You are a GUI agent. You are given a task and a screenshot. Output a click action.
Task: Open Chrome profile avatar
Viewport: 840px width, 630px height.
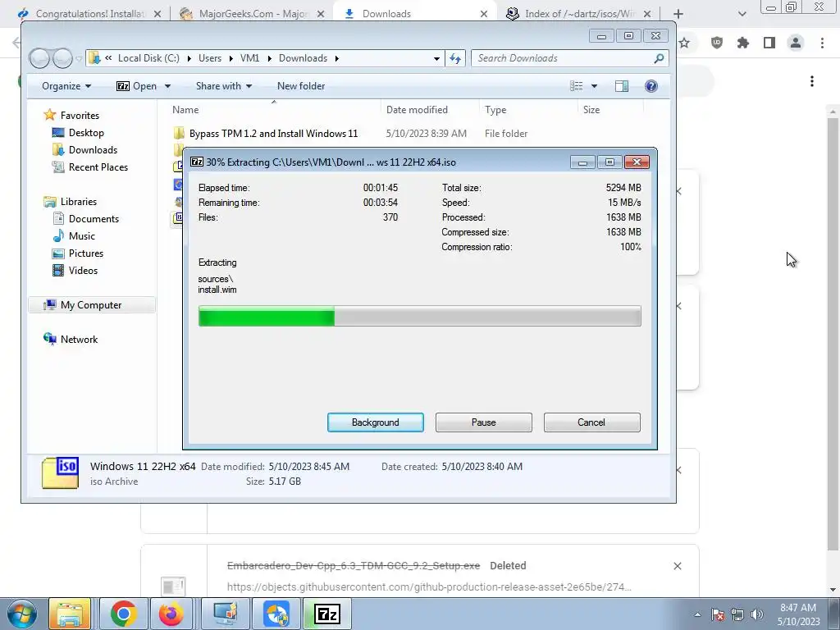click(x=796, y=43)
